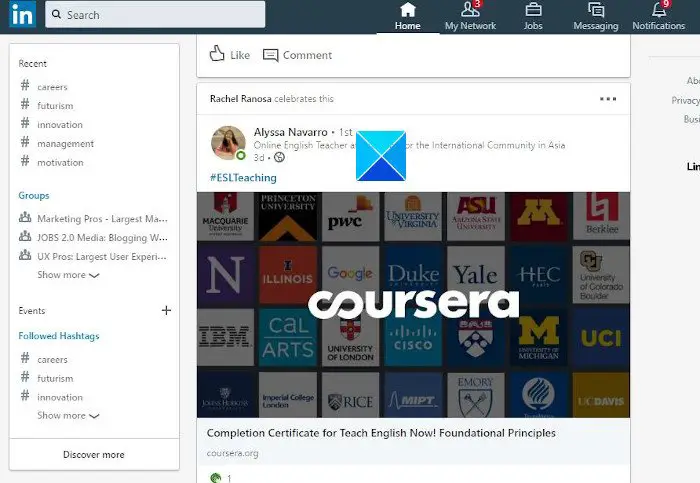
Task: Open the Groups heading link
Action: click(34, 196)
